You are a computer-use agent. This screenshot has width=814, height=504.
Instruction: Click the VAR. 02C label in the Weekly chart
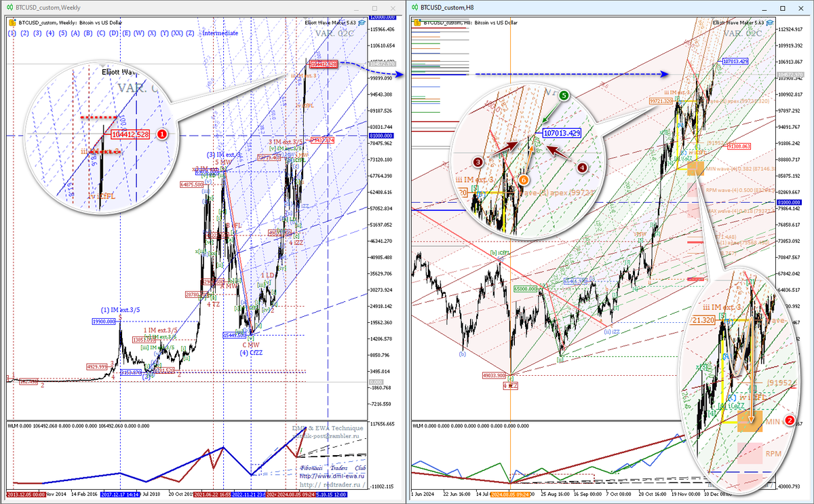(x=334, y=33)
